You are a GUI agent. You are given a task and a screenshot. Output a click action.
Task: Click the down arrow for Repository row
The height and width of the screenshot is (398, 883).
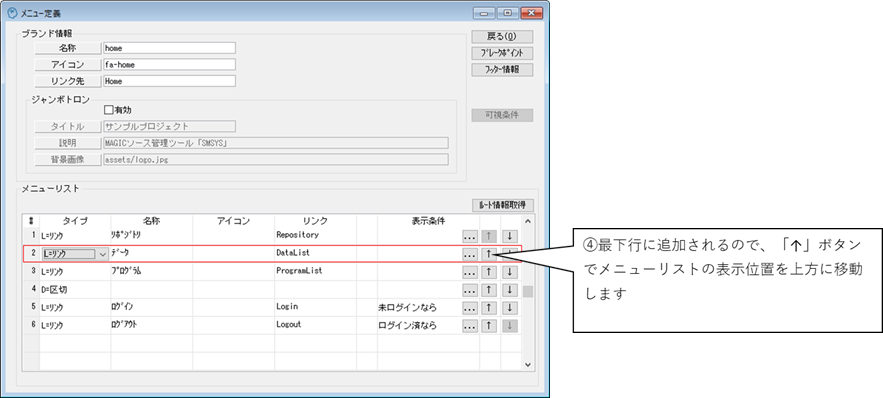click(x=509, y=236)
